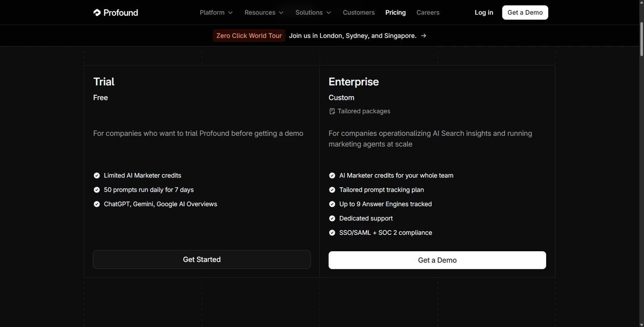Expand the Platform dropdown menu
The image size is (644, 327).
point(216,12)
